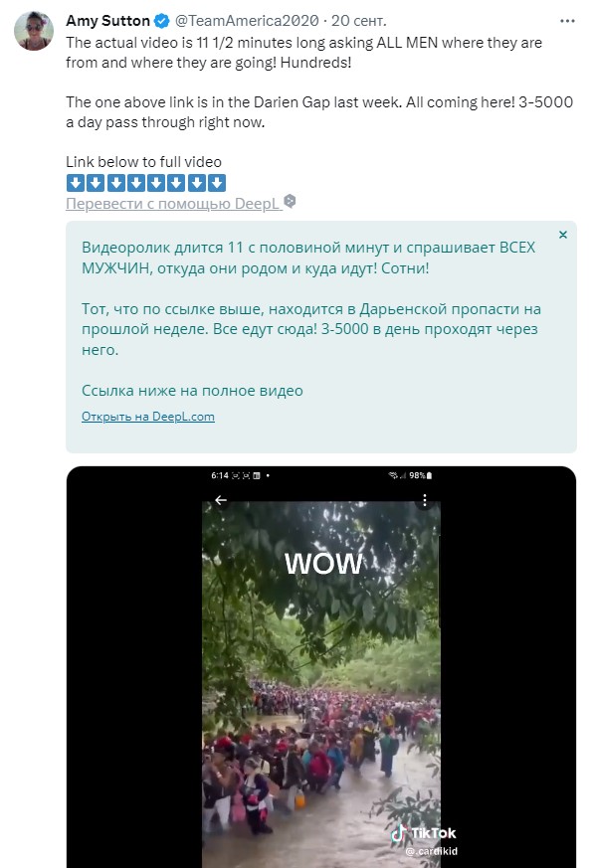
Task: Click the blue verified badge
Action: coord(162,21)
